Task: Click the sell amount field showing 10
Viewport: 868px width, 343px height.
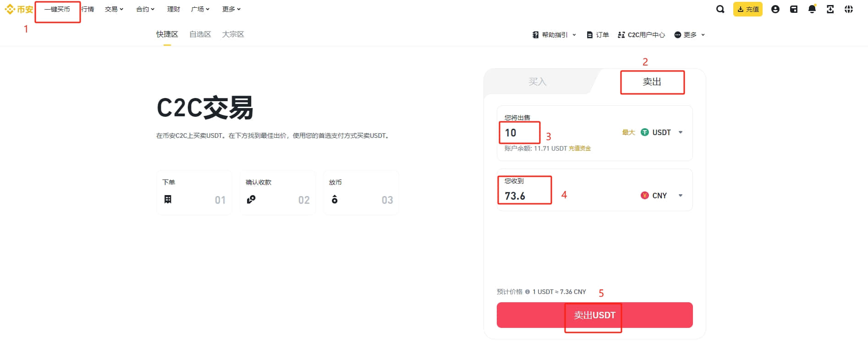Action: click(x=559, y=133)
